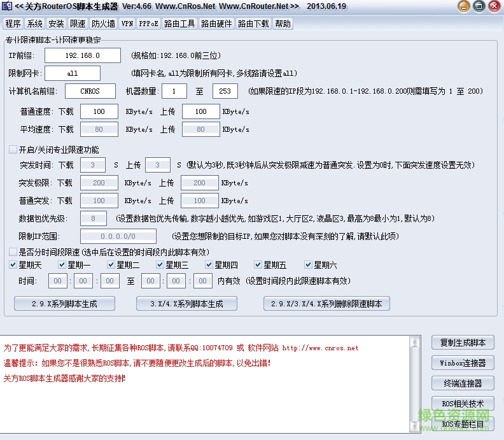Image resolution: width=504 pixels, height=440 pixels.
Task: Uncheck the 星期天 checkbox
Action: pos(13,265)
